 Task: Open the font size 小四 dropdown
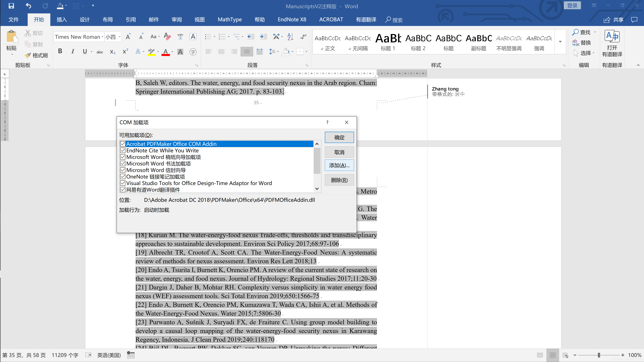tap(120, 37)
